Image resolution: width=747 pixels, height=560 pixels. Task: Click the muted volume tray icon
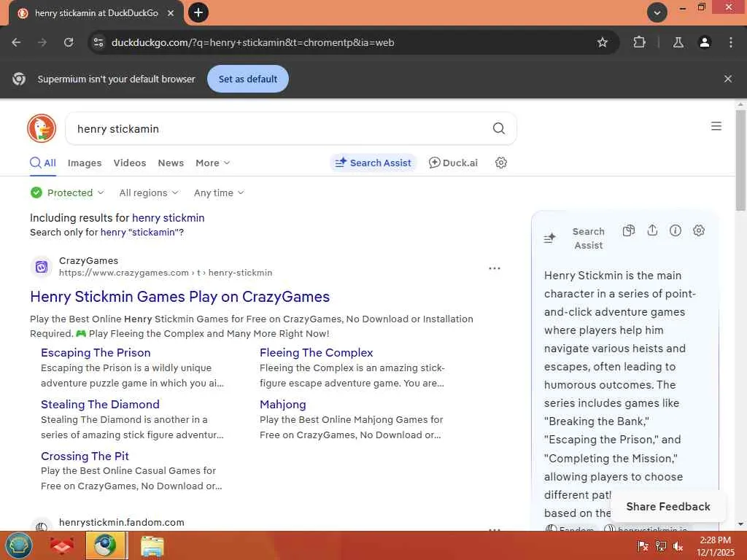click(678, 546)
